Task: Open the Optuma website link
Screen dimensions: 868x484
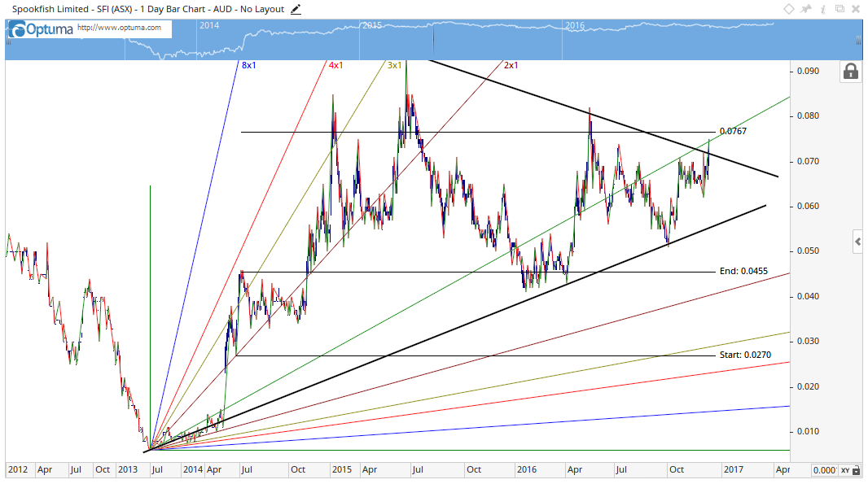Action: [x=120, y=27]
